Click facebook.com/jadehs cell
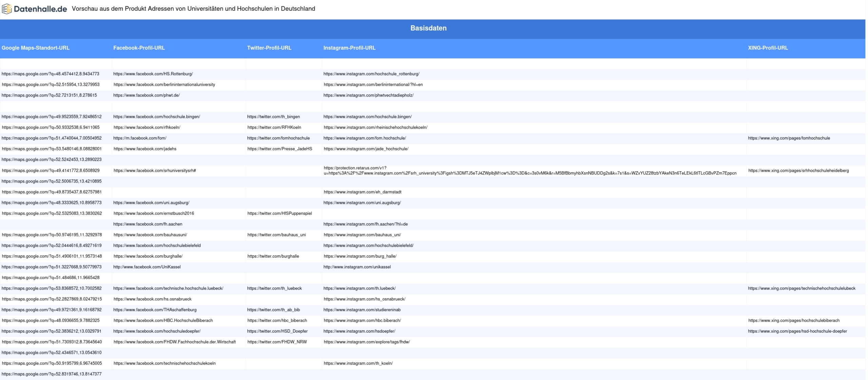This screenshot has width=868, height=380. point(145,149)
